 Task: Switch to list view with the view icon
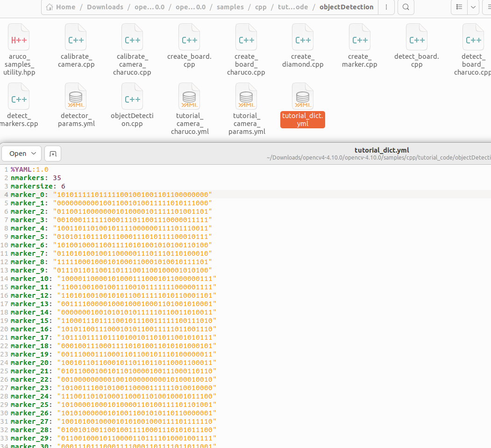[x=459, y=7]
